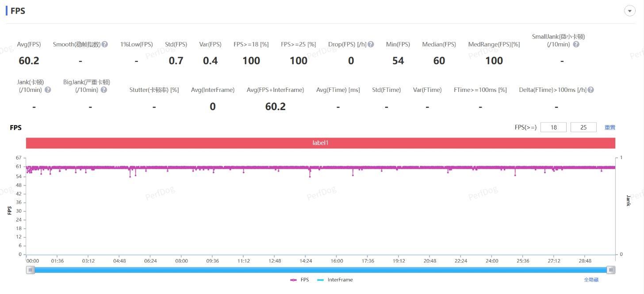The image size is (644, 294).
Task: Toggle the InterFrame series in the legend
Action: [x=335, y=280]
